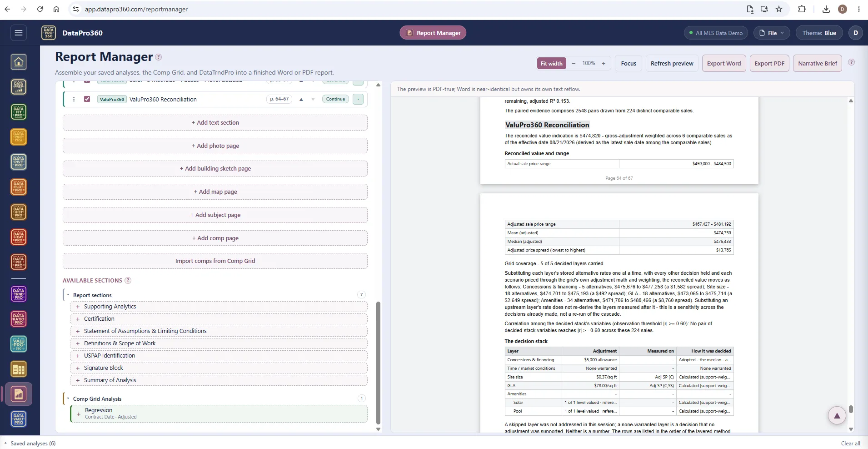The width and height of the screenshot is (868, 449).
Task: Add Supporting Analytics section to report
Action: pos(219,307)
